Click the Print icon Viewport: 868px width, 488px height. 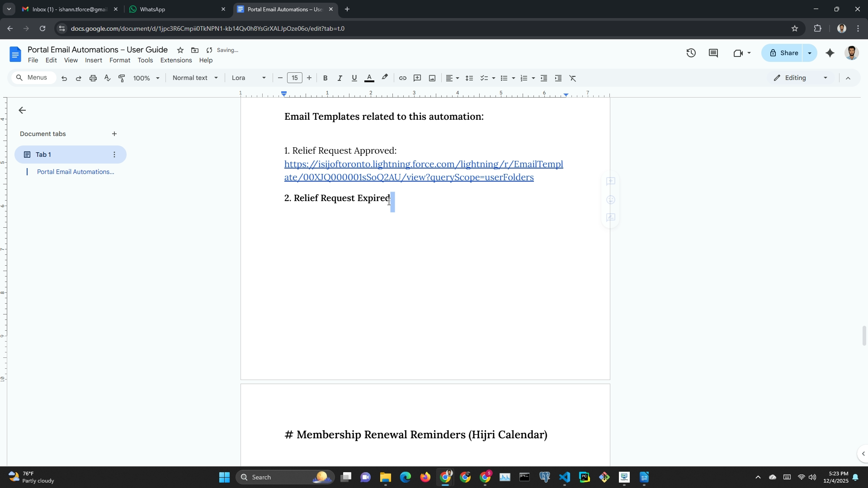[x=93, y=78]
